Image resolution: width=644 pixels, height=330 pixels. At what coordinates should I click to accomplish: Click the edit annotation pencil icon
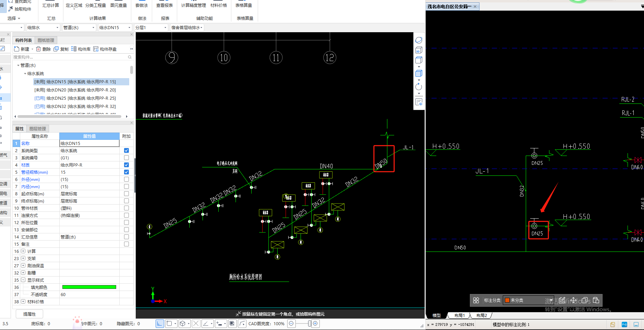562,300
